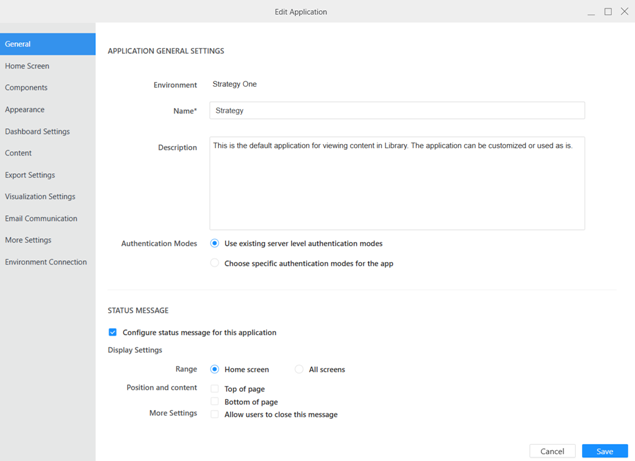Go to Dashboard Settings
This screenshot has height=461, width=635.
click(37, 132)
